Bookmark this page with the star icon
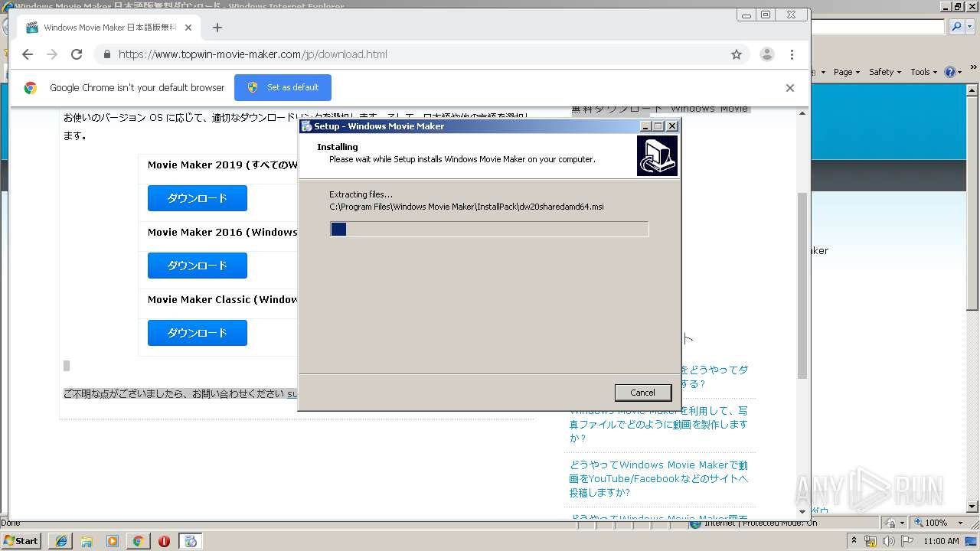Image resolution: width=980 pixels, height=551 pixels. click(x=737, y=54)
